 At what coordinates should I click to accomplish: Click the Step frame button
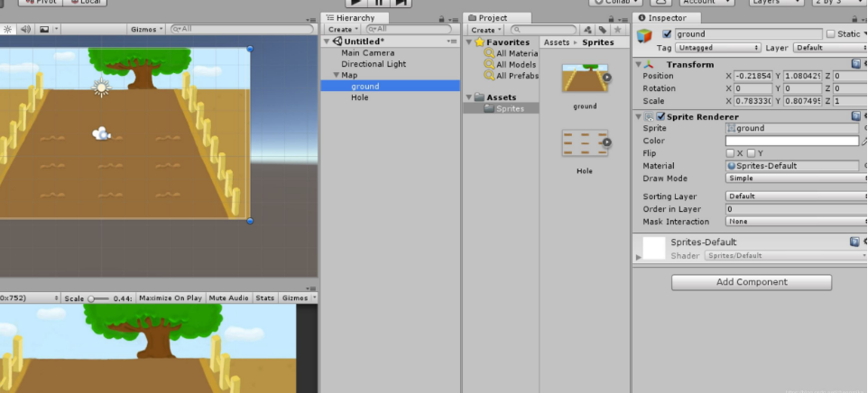(x=402, y=2)
